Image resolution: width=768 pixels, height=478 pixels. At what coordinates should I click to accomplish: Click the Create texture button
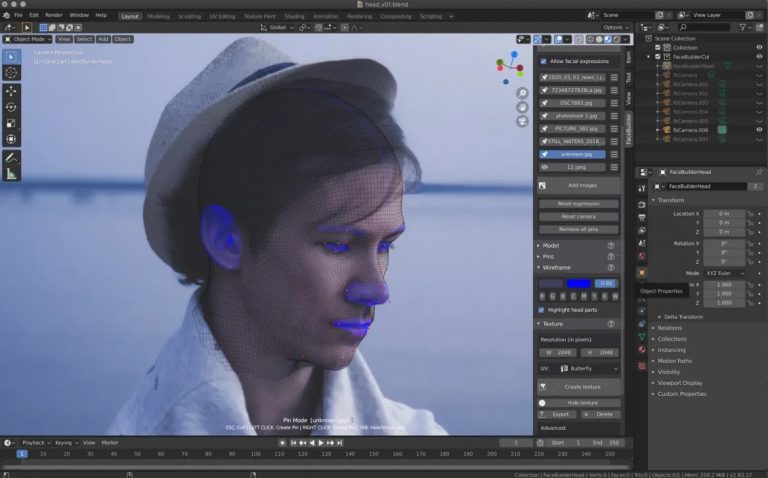pos(579,387)
